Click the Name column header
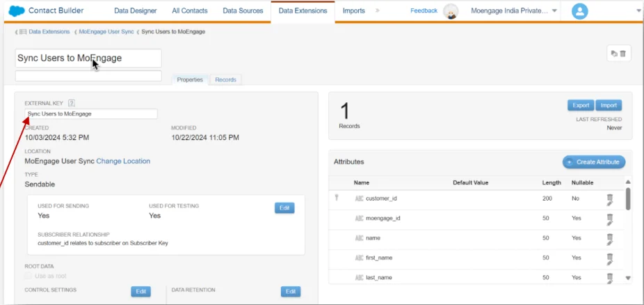644x305 pixels. (x=362, y=182)
